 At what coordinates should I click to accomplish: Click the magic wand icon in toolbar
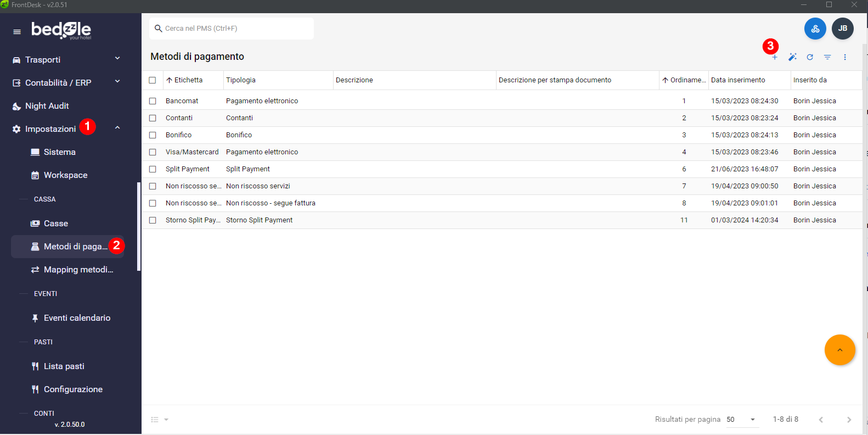(x=792, y=57)
